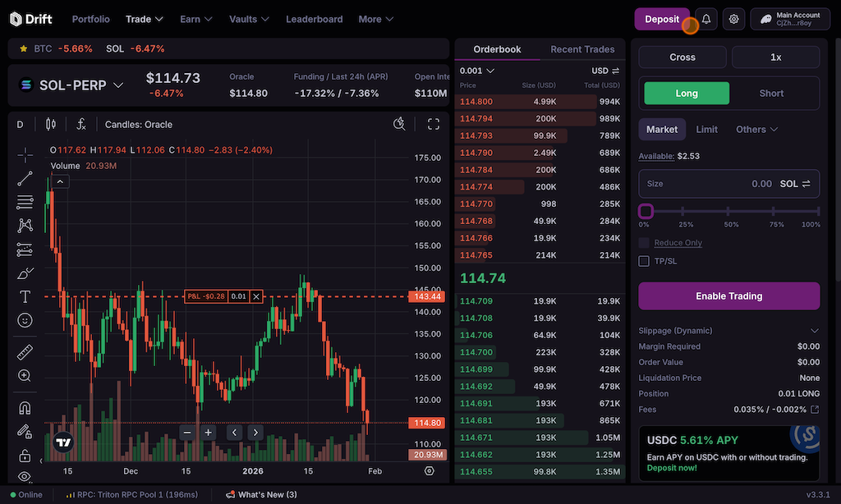Open the settings gear icon

734,19
